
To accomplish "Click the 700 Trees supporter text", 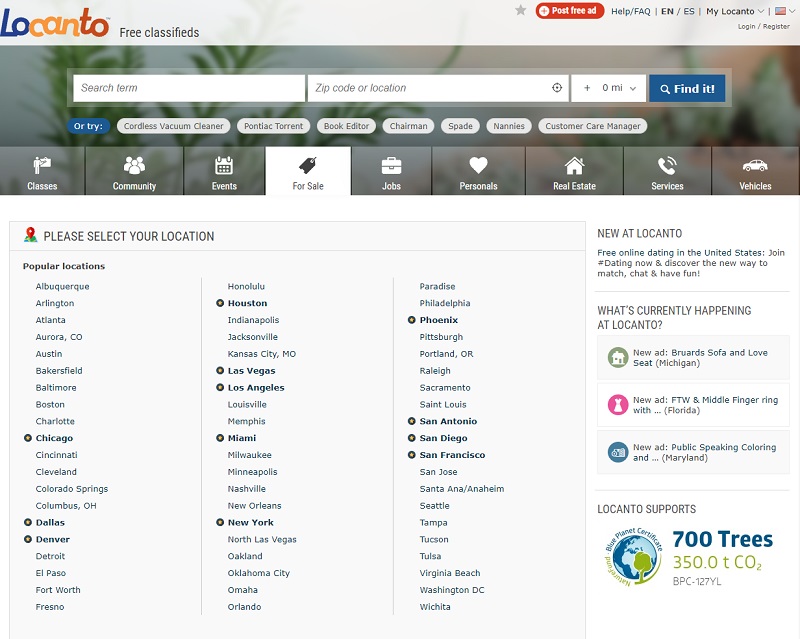I will click(722, 539).
